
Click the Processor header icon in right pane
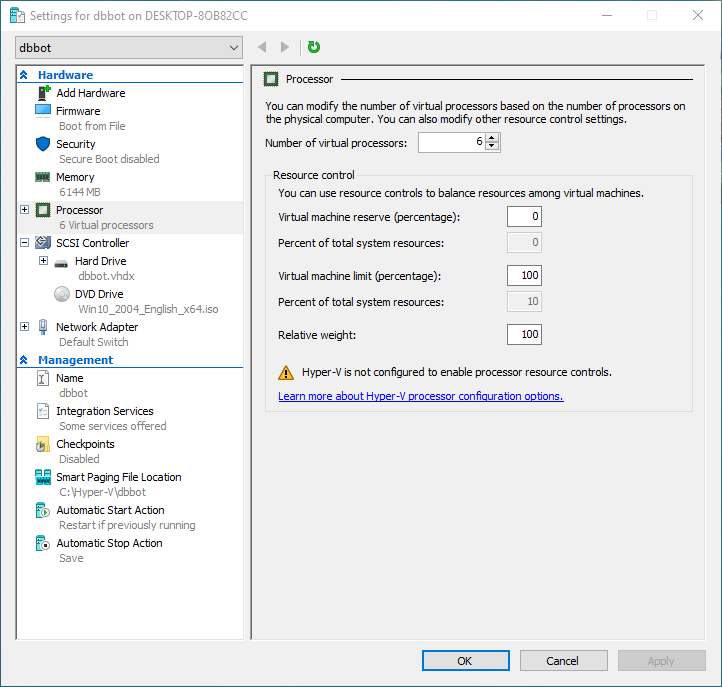point(271,79)
